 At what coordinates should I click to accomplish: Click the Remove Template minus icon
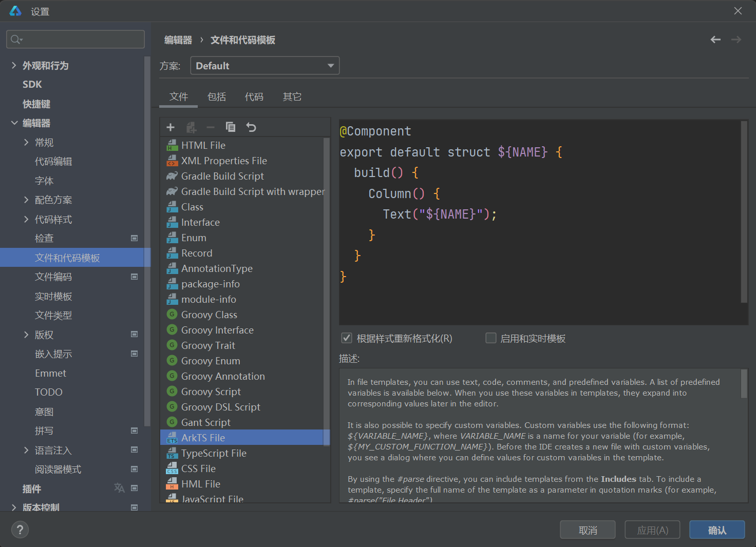[x=211, y=127]
